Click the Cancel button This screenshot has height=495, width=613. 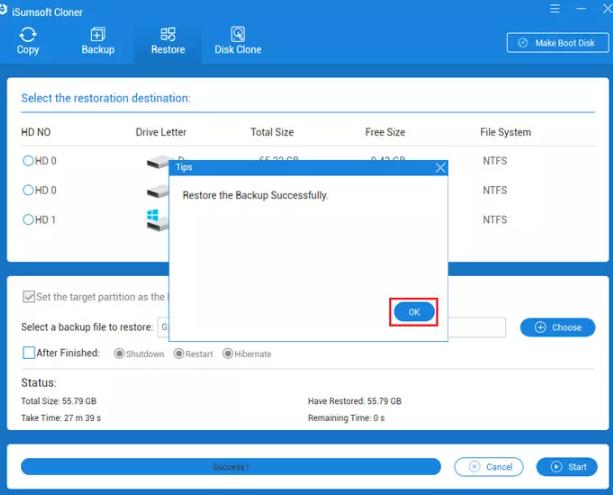(x=489, y=467)
